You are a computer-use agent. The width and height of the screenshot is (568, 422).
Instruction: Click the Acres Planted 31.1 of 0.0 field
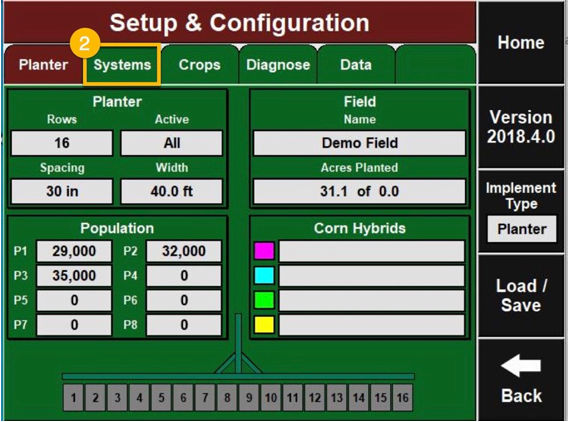tap(360, 191)
